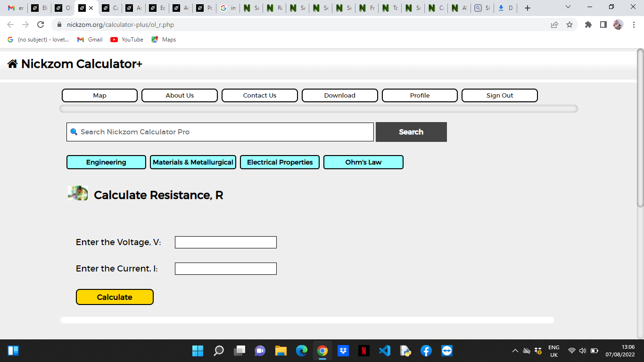Image resolution: width=644 pixels, height=362 pixels.
Task: Open TeamViewer from the taskbar
Action: [x=447, y=351]
